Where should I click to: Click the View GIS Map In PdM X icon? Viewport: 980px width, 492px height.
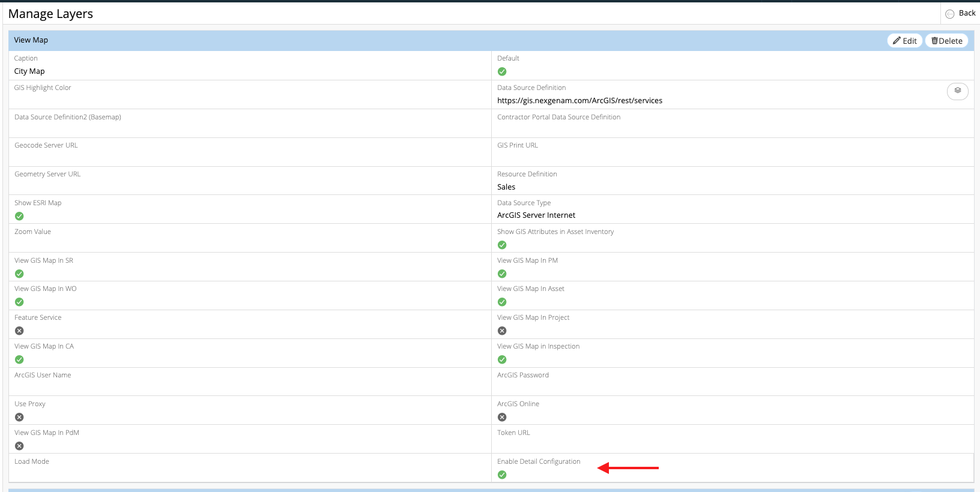(19, 446)
